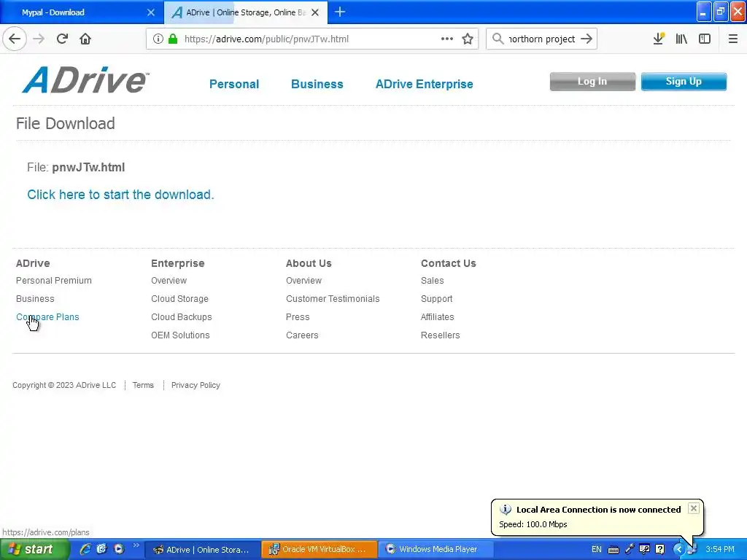
Task: Open the Sales contact link
Action: pos(432,281)
